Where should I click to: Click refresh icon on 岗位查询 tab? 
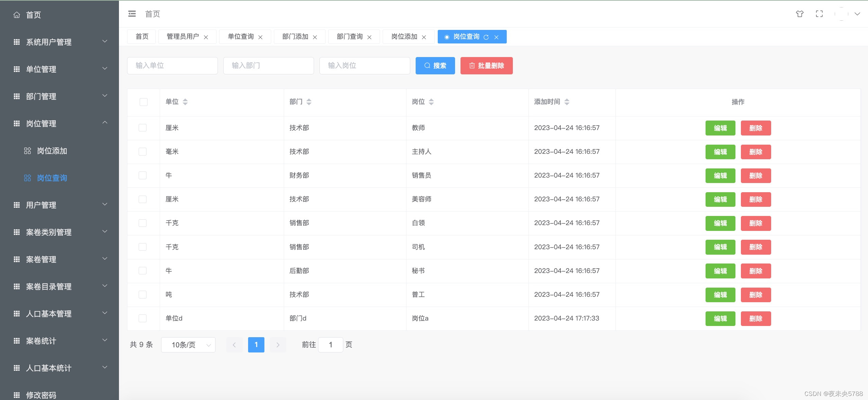(x=486, y=37)
